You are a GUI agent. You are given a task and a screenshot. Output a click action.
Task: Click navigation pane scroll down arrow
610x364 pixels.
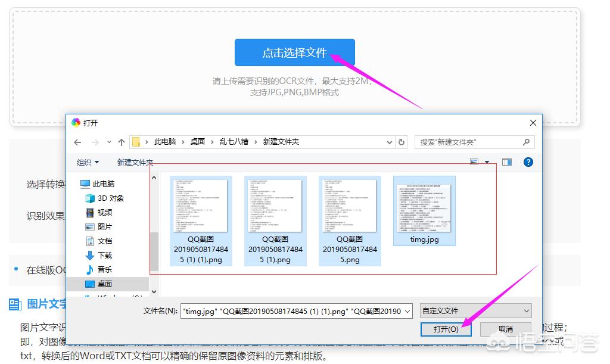[x=154, y=292]
